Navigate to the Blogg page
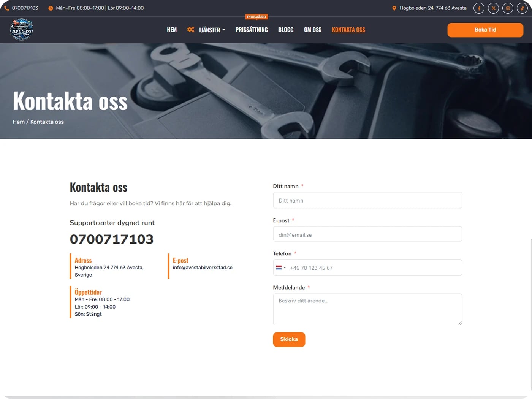 tap(286, 30)
